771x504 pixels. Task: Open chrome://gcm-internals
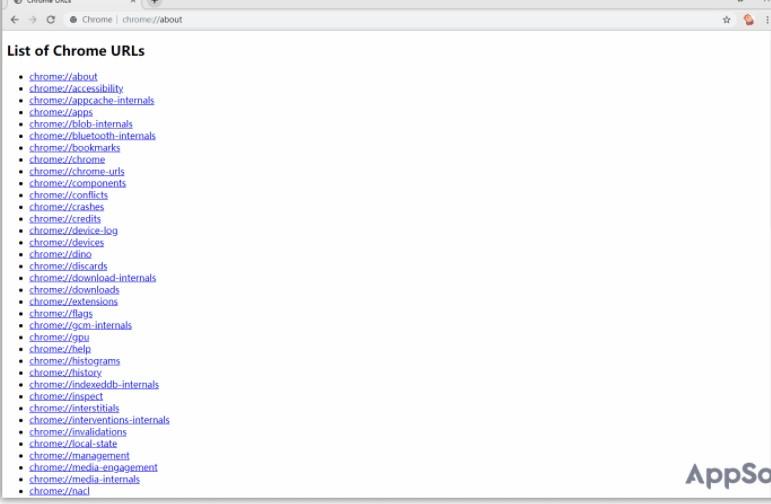click(81, 325)
